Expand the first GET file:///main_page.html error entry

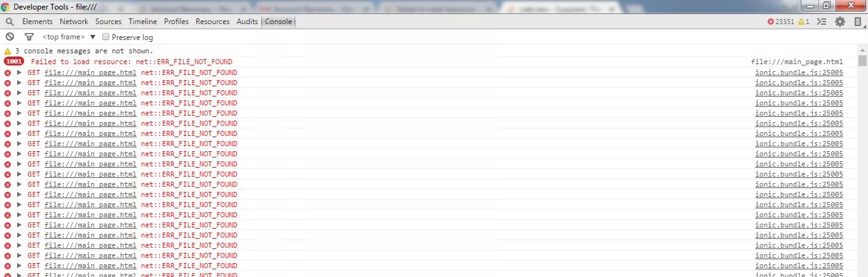click(x=19, y=72)
